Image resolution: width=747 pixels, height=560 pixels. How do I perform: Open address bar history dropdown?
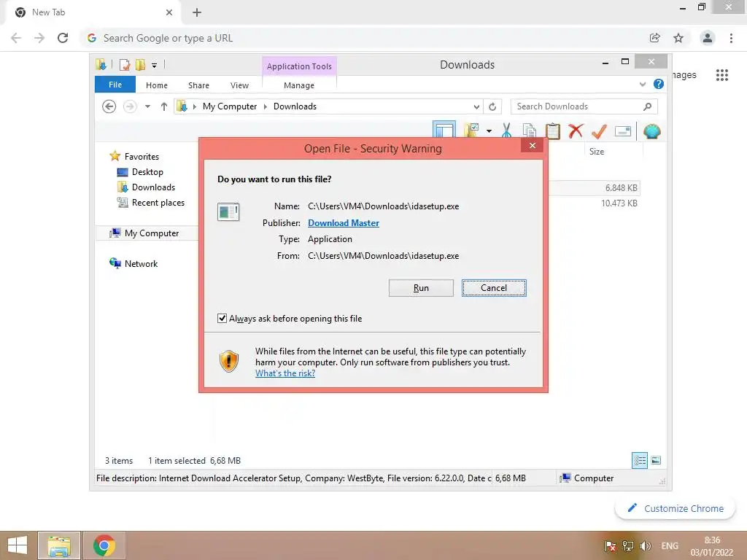click(x=476, y=106)
